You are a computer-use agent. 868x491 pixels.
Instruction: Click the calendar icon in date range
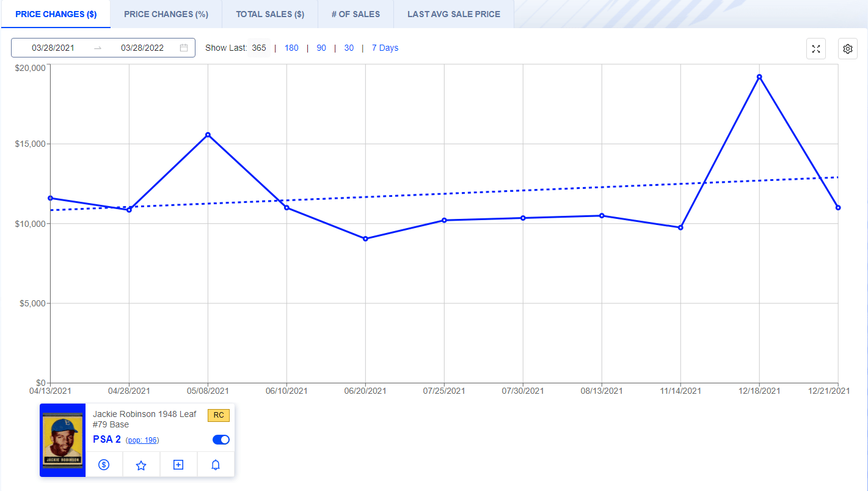pos(184,48)
